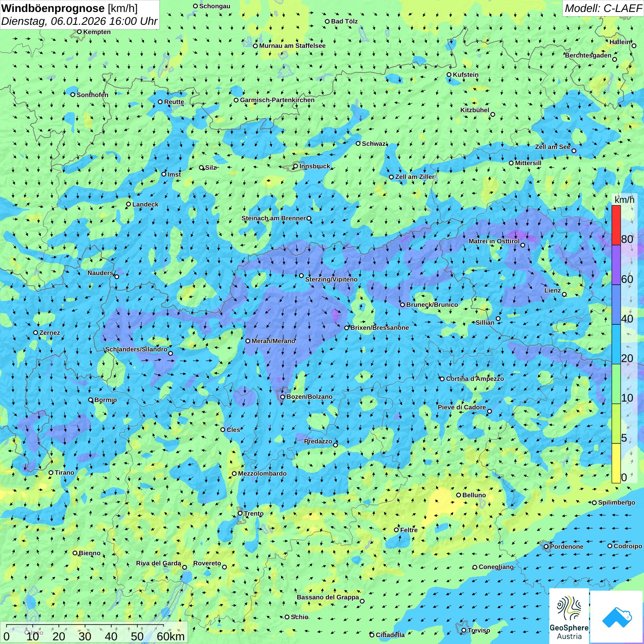The height and width of the screenshot is (644, 644).
Task: Click the Sonthofen town label
Action: (x=92, y=95)
